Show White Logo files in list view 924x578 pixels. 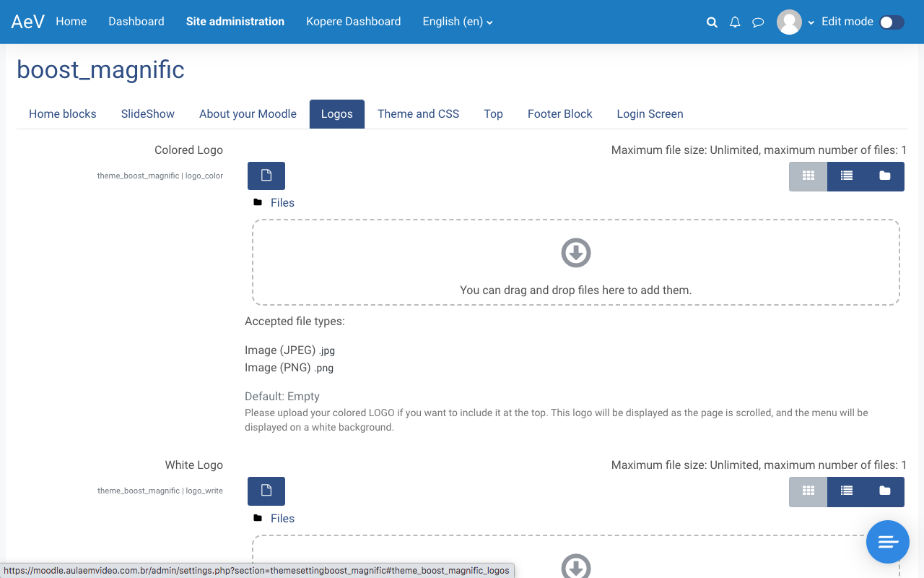pos(846,491)
